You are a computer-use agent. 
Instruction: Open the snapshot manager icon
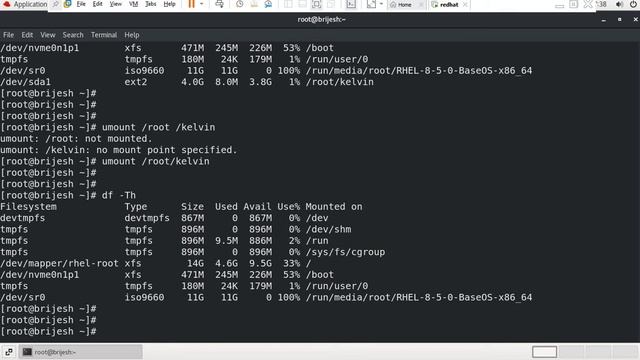(x=268, y=4)
